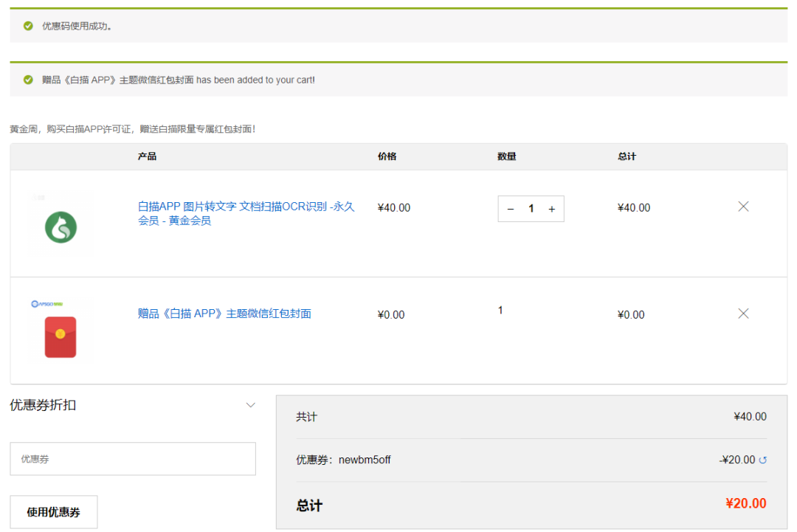Remove the newbm5off coupon via undo icon
Viewport: 797px width, 532px height.
pos(763,460)
